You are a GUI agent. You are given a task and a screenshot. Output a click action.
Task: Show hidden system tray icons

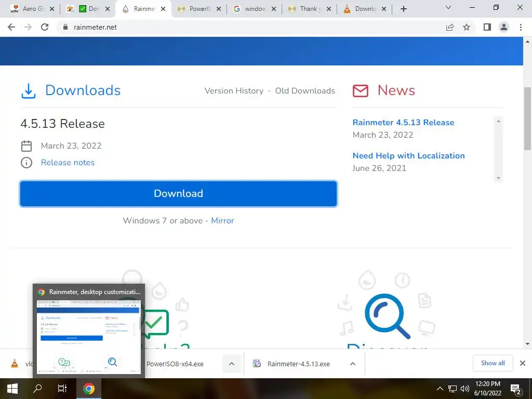440,389
